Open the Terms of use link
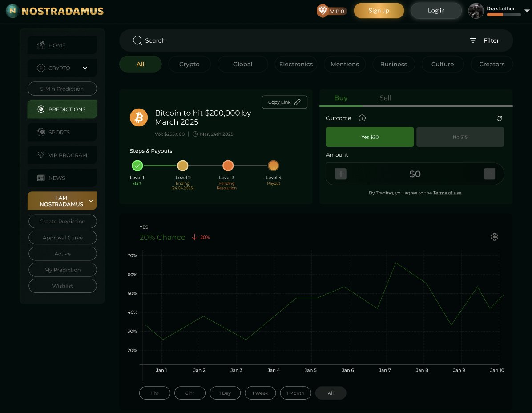Screen dimensions: 532x413 tap(447, 193)
